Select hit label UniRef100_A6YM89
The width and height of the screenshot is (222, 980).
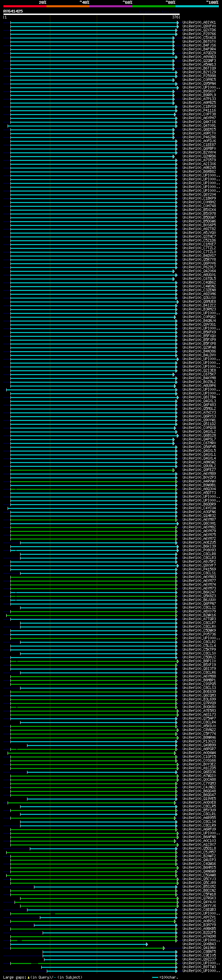pyautogui.click(x=199, y=473)
